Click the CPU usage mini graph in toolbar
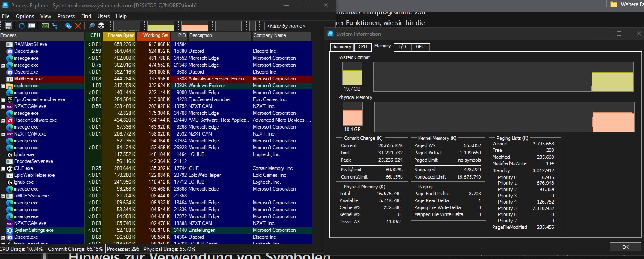This screenshot has height=259, width=644. click(127, 26)
